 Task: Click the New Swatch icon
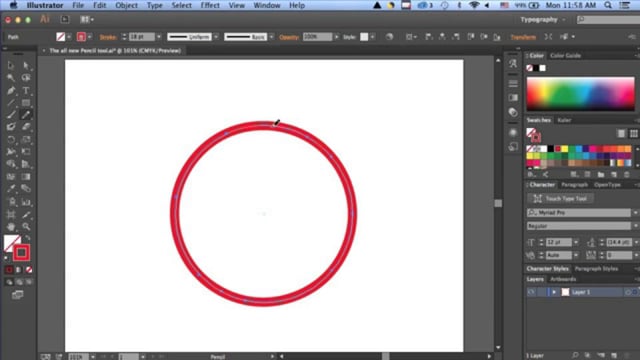pyautogui.click(x=614, y=175)
